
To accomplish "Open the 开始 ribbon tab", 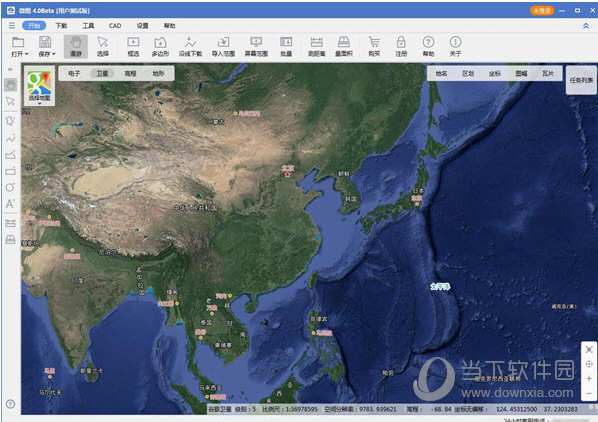I will pyautogui.click(x=34, y=26).
